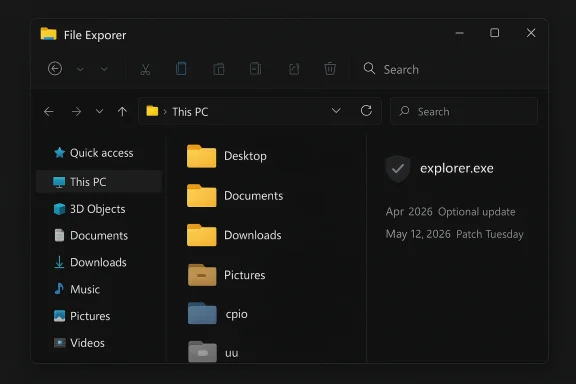
Task: Refresh the This PC location
Action: click(x=366, y=111)
